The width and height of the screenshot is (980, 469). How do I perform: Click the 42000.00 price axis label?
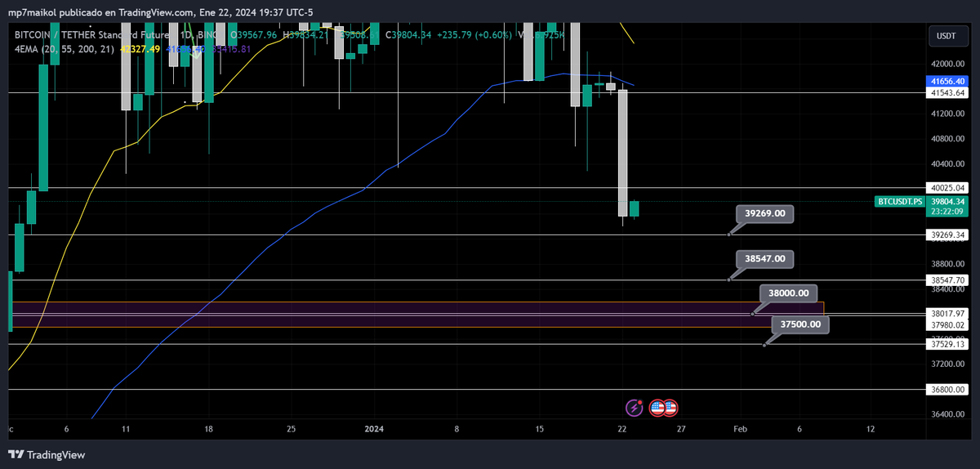point(947,64)
